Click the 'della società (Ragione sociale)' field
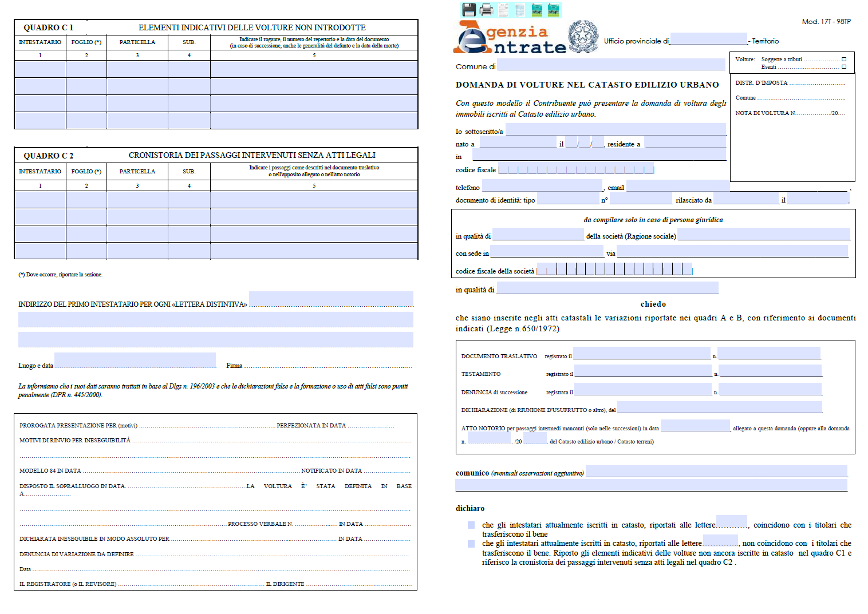The image size is (868, 614). (x=764, y=234)
